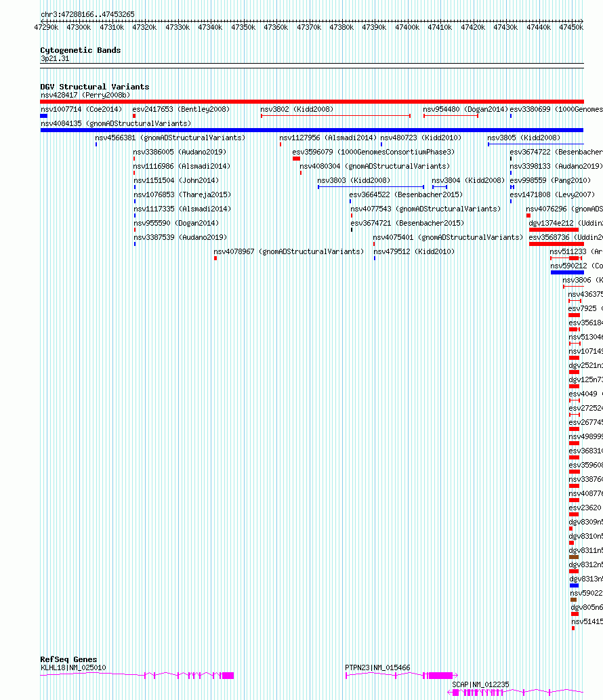Click the 47350k position on the ruler
603x700 pixels.
coord(243,27)
